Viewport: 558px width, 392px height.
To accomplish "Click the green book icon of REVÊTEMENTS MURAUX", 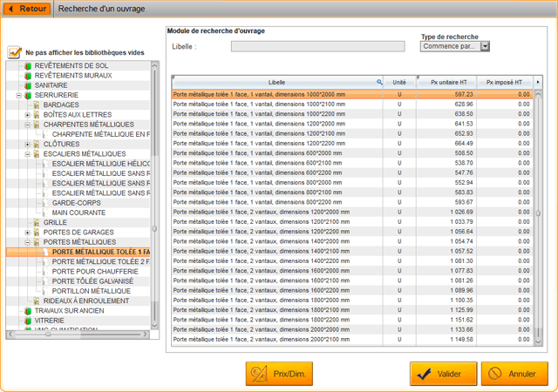I will click(28, 76).
